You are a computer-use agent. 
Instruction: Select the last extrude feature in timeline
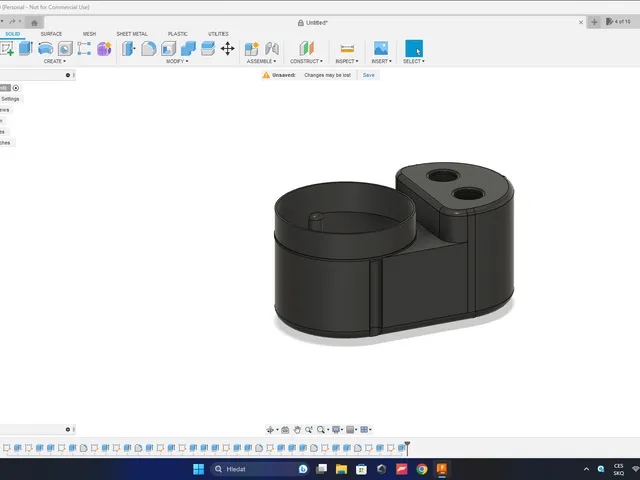pos(401,448)
